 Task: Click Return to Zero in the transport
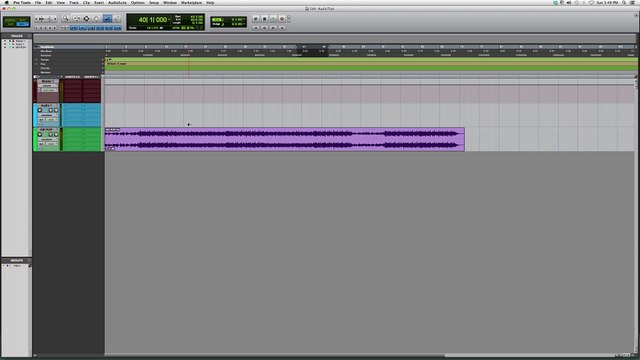pos(256,27)
